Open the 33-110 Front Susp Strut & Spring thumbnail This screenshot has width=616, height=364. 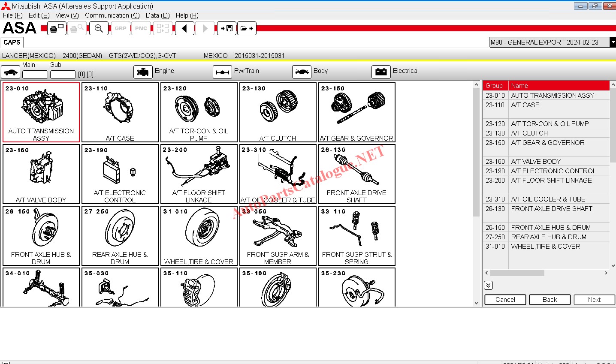[357, 236]
